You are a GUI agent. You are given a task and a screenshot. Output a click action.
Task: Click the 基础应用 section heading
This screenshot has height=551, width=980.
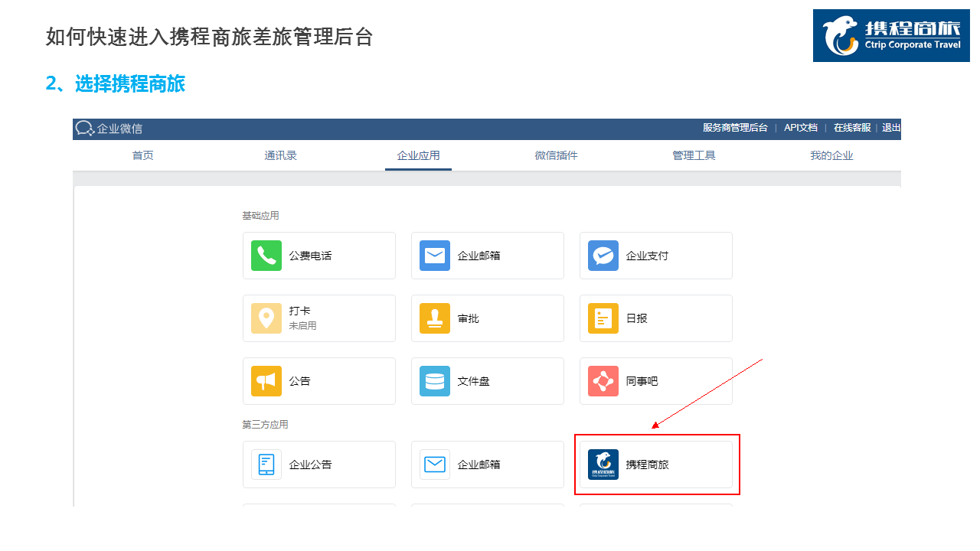click(x=261, y=216)
